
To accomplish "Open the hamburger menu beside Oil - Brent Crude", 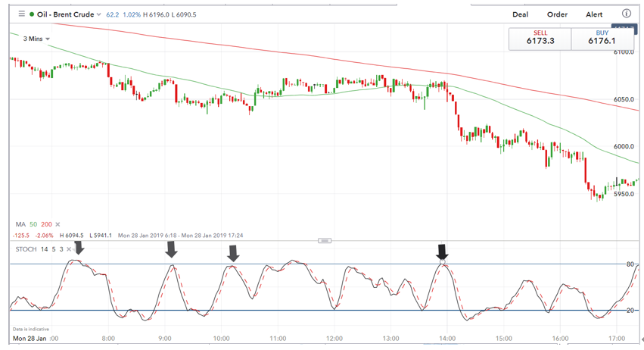I will pos(21,14).
